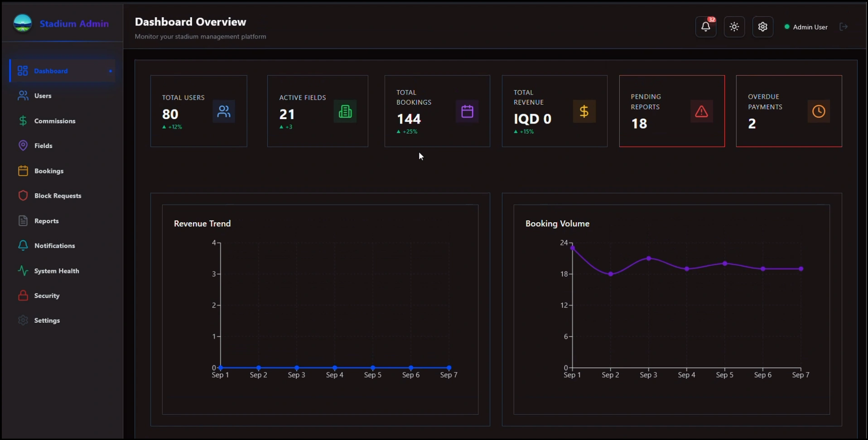This screenshot has height=440, width=868.
Task: Select Commissions in the sidebar
Action: click(x=55, y=121)
